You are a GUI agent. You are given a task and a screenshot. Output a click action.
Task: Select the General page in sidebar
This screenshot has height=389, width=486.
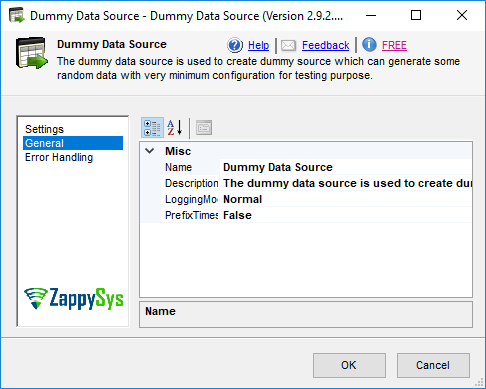(x=73, y=143)
